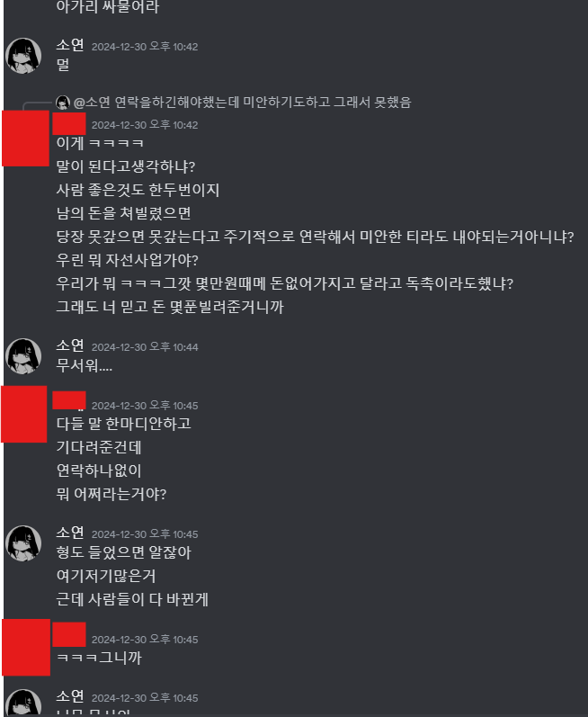Select the message 그래도 너 믿고 돈 몇푼빌려준거니까

click(x=170, y=307)
